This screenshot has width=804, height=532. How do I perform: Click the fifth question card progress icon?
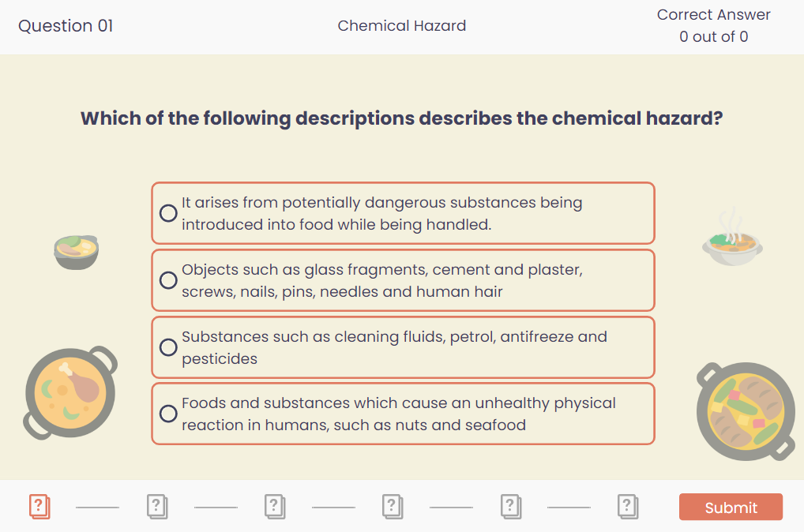point(511,506)
